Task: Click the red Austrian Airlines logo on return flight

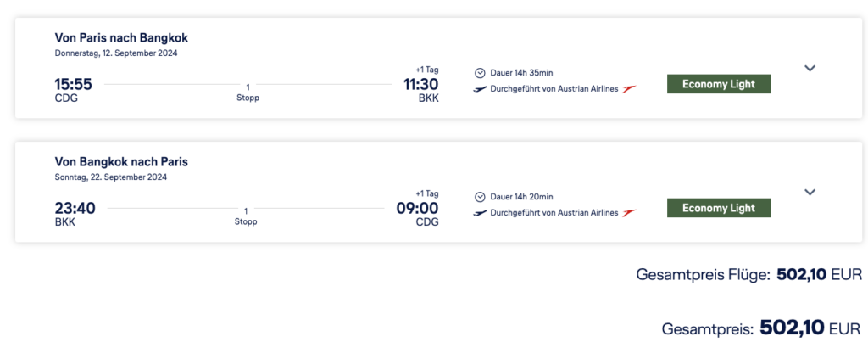Action: click(628, 212)
